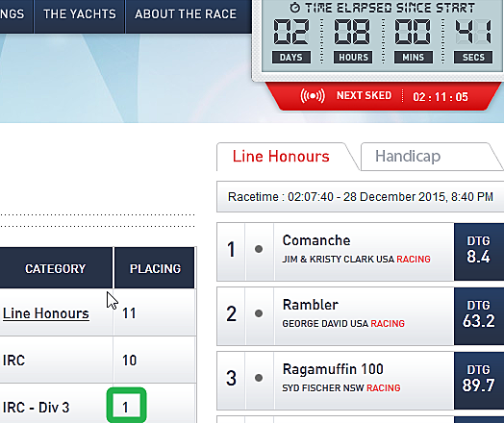
Task: Click Ragamuffin 100's DTG 89.7 badge
Action: pyautogui.click(x=479, y=381)
